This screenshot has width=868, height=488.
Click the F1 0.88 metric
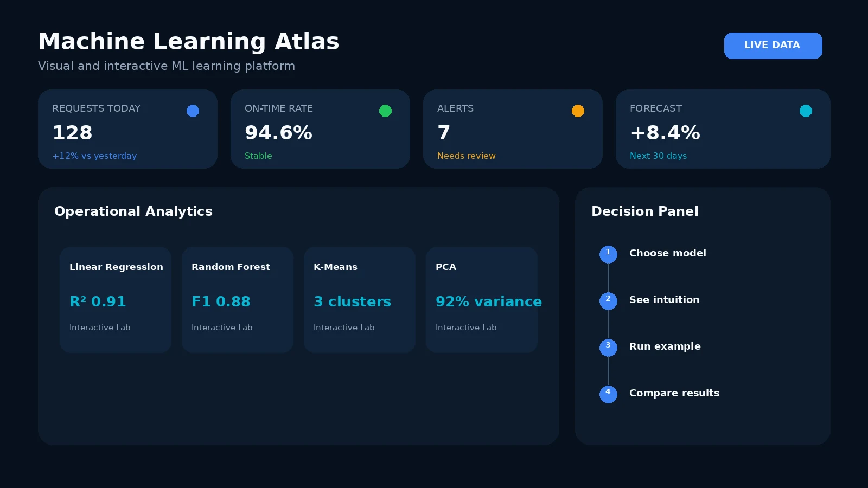tap(221, 301)
